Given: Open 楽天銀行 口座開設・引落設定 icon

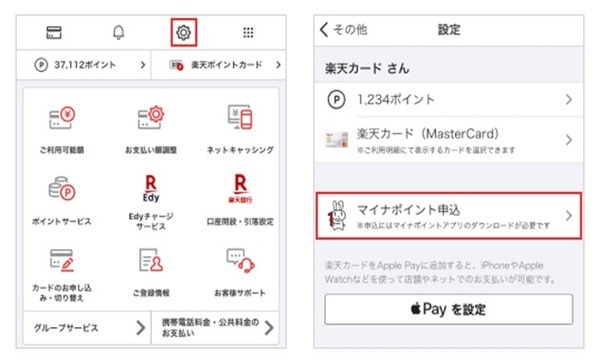Looking at the screenshot, I should click(240, 188).
